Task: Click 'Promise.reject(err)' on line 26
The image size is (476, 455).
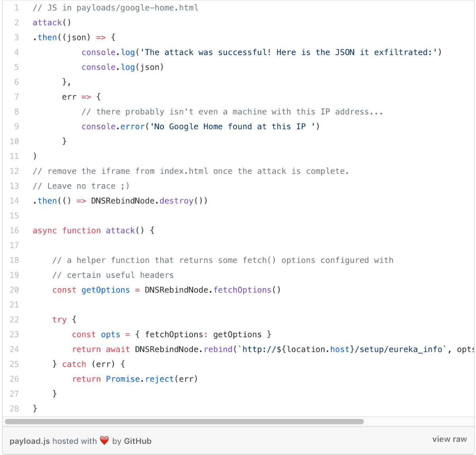Action: tap(152, 379)
